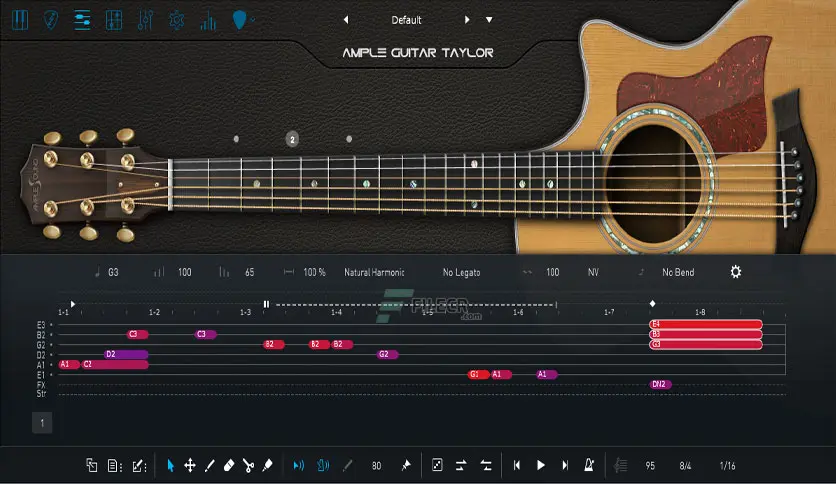836x484 pixels.
Task: Open the Natural Harmonic articulation dropdown
Action: [x=374, y=272]
